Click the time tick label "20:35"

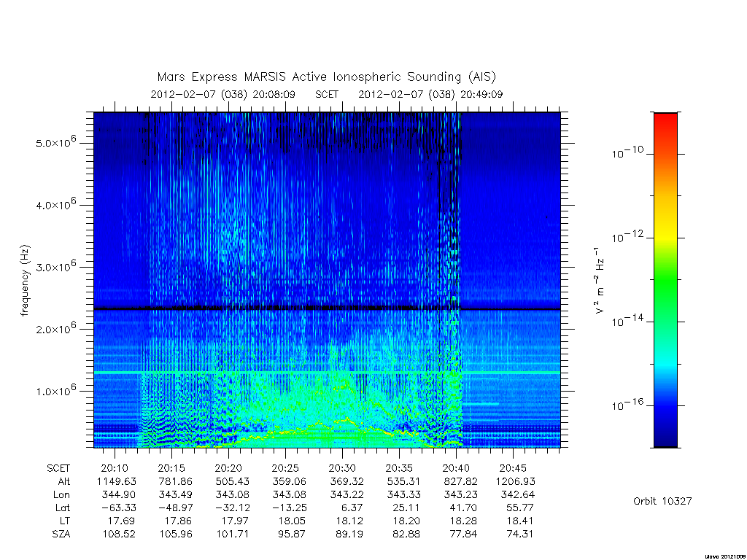399,468
